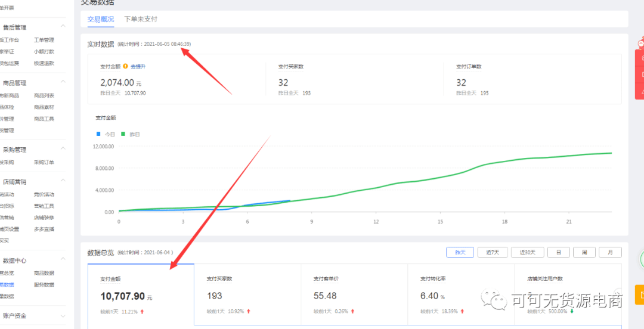Select the 近30天 date range button
Image resolution: width=644 pixels, height=329 pixels.
point(527,252)
